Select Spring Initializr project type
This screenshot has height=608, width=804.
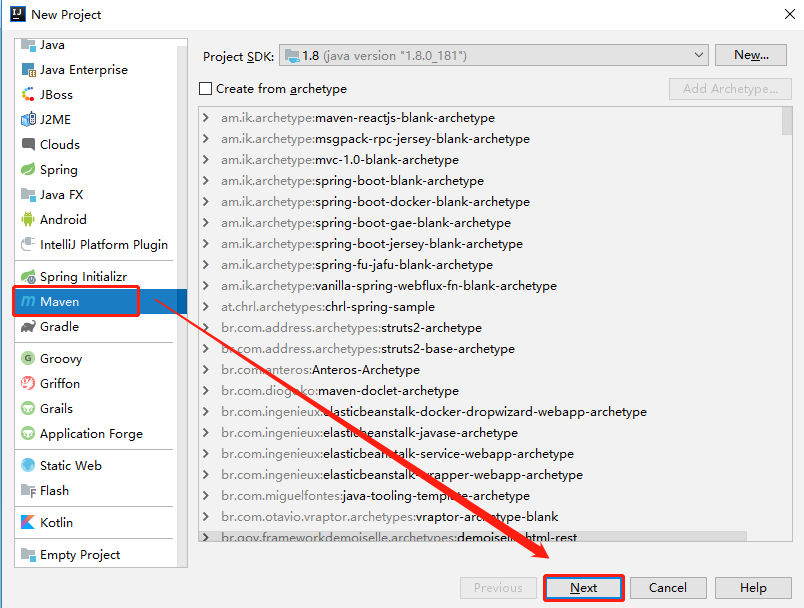coord(96,276)
